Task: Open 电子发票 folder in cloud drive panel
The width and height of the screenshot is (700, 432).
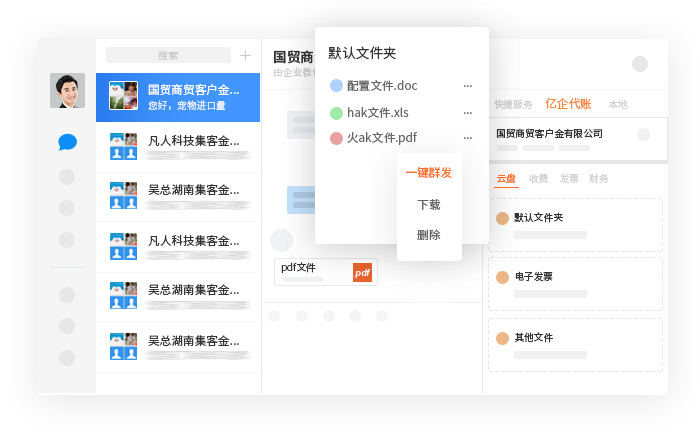Action: pyautogui.click(x=575, y=284)
